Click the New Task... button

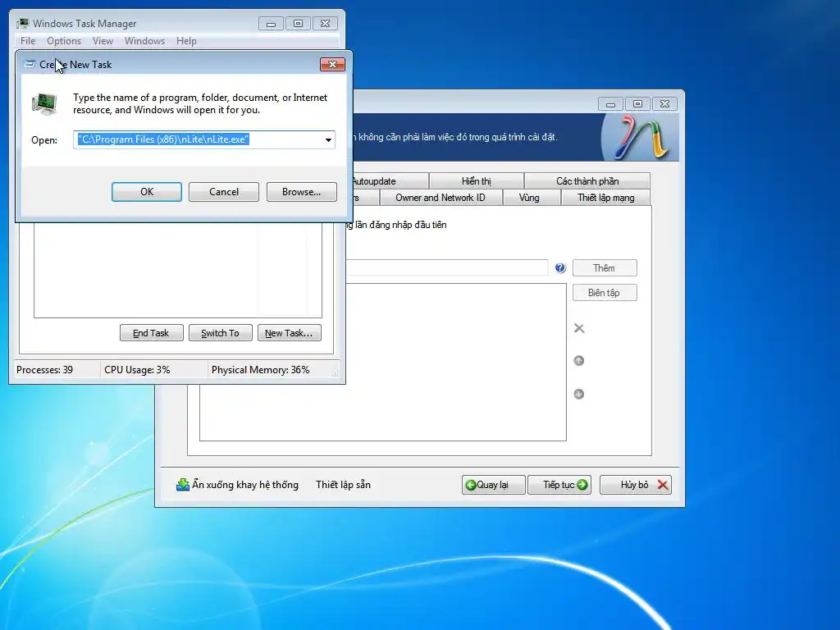tap(290, 333)
